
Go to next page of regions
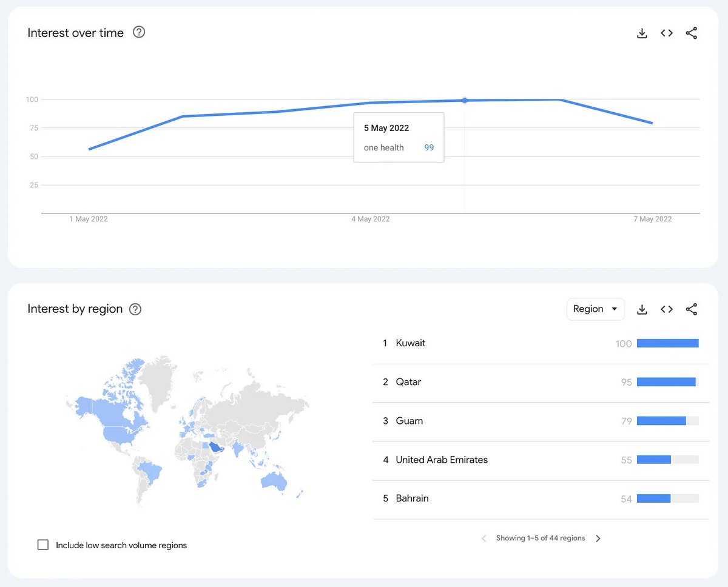pyautogui.click(x=598, y=538)
